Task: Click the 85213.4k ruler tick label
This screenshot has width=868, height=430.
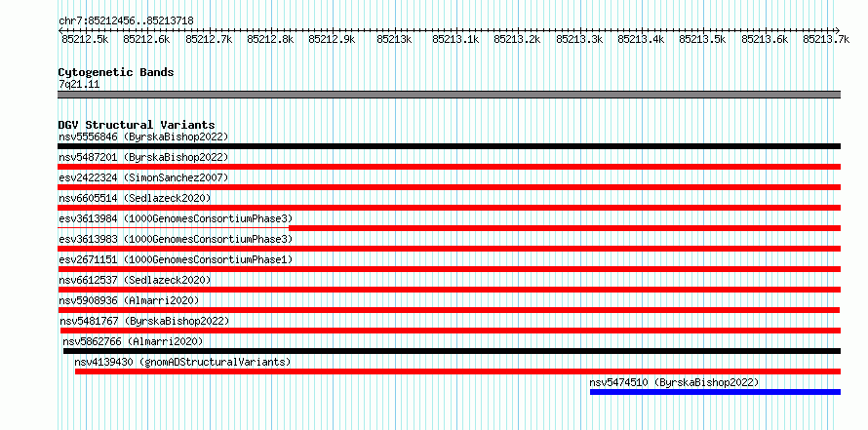Action: pyautogui.click(x=641, y=39)
